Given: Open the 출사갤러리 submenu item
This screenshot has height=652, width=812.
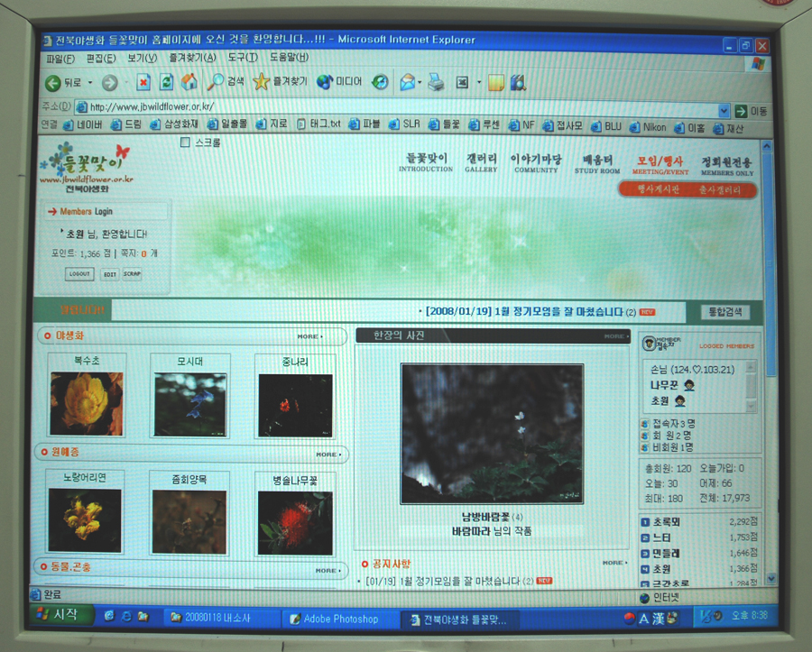Looking at the screenshot, I should coord(720,190).
